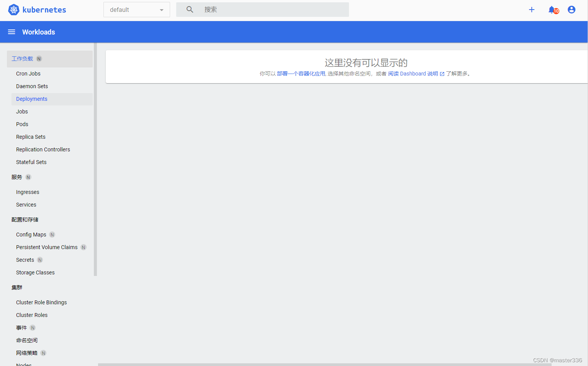Click N badge beside Persistent Volume Claims

[x=84, y=247]
